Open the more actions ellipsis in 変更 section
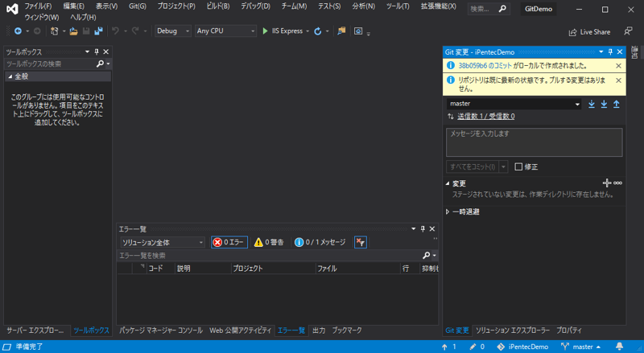644x353 pixels. click(x=617, y=183)
